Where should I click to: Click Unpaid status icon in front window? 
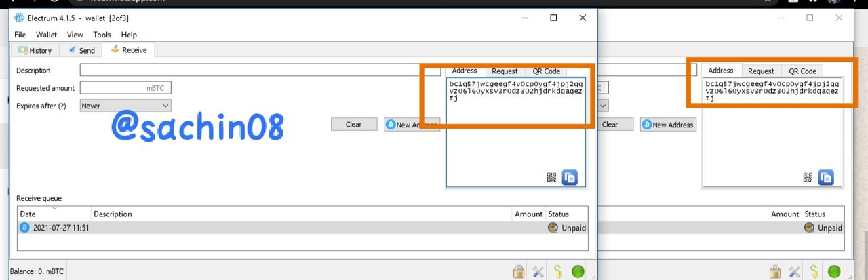pos(553,228)
